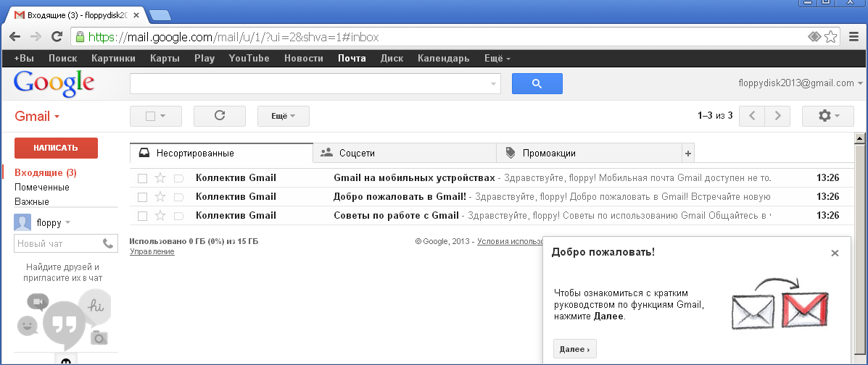The image size is (868, 365).
Task: Click the envelope illustration in welcome popup
Action: pos(780,304)
